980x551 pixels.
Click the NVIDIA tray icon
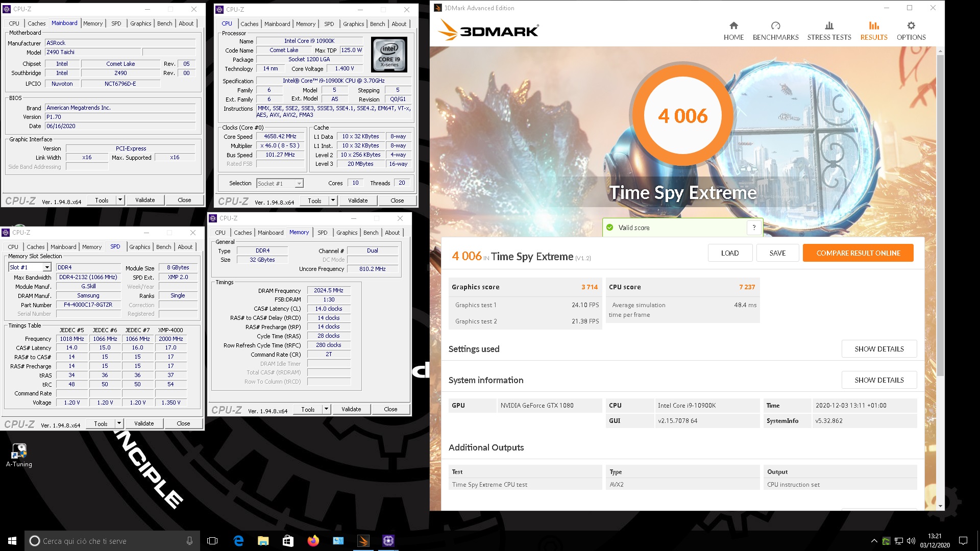886,541
